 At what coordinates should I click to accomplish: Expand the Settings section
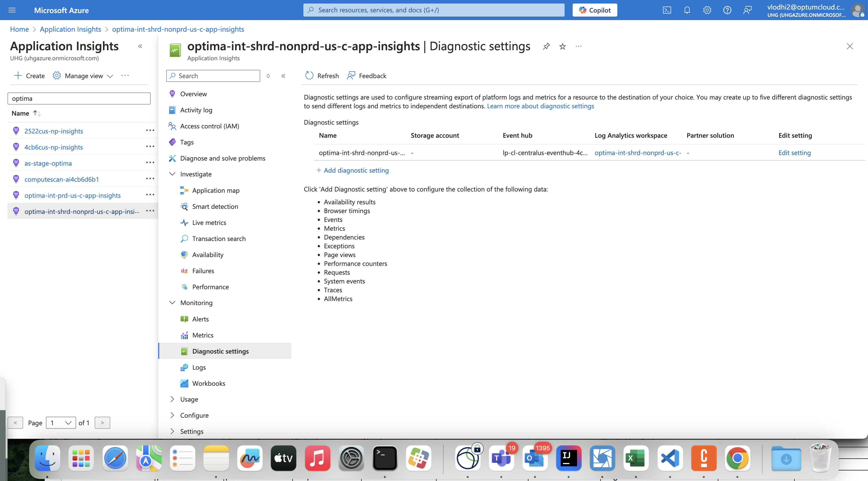[172, 431]
